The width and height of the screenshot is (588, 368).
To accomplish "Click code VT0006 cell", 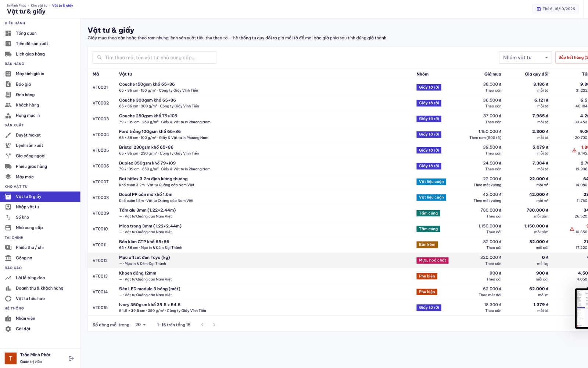I will coord(101,166).
